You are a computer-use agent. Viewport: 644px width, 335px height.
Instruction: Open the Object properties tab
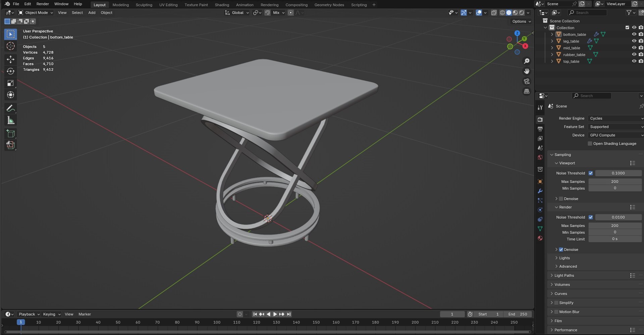[x=540, y=181]
